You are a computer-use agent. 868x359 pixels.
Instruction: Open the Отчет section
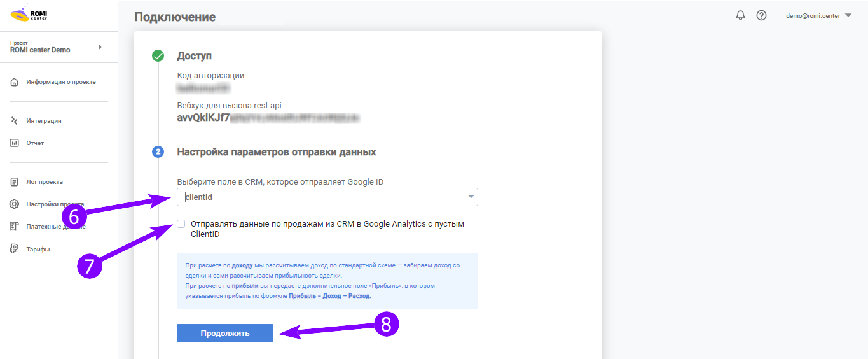tap(35, 143)
